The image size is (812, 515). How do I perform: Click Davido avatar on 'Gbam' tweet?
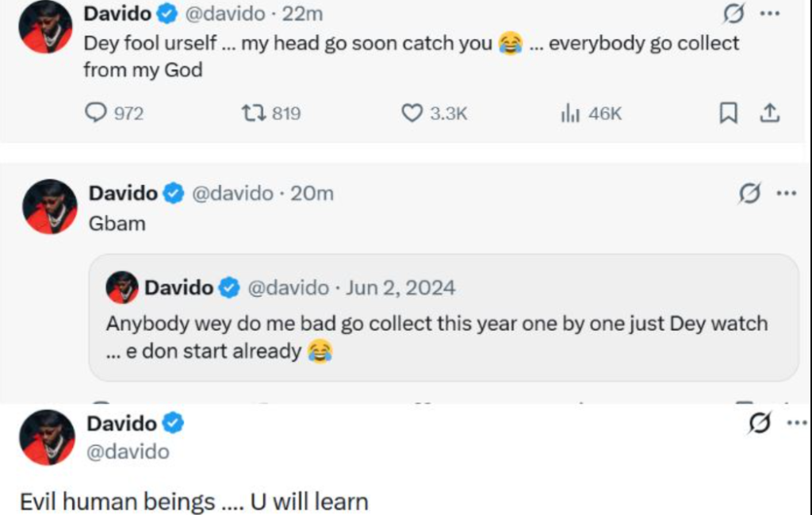pyautogui.click(x=49, y=206)
